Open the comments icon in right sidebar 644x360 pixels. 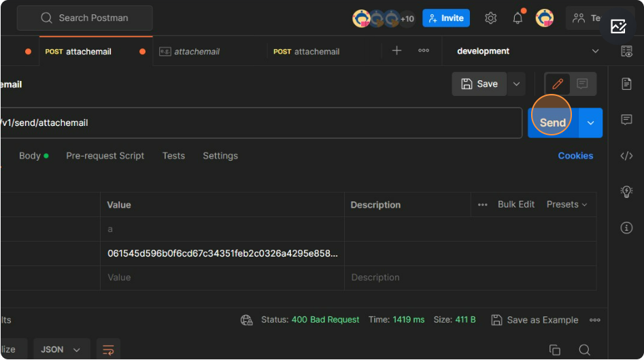pos(626,120)
